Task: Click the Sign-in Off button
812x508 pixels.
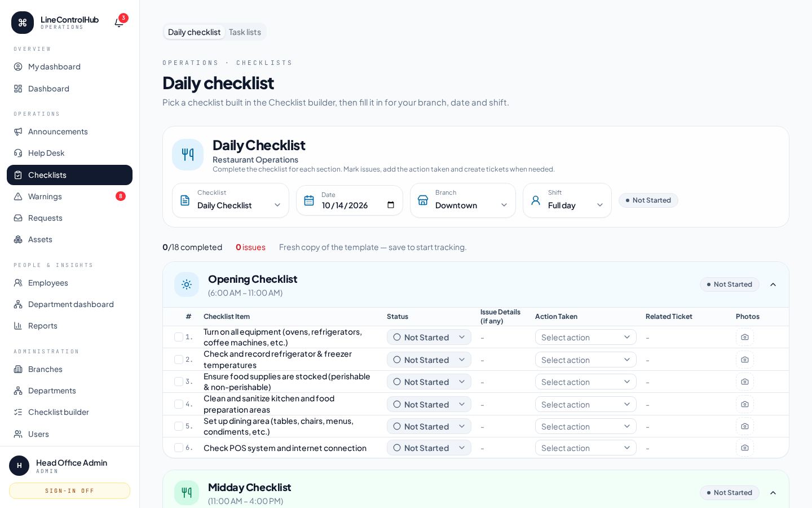Action: pyautogui.click(x=69, y=491)
